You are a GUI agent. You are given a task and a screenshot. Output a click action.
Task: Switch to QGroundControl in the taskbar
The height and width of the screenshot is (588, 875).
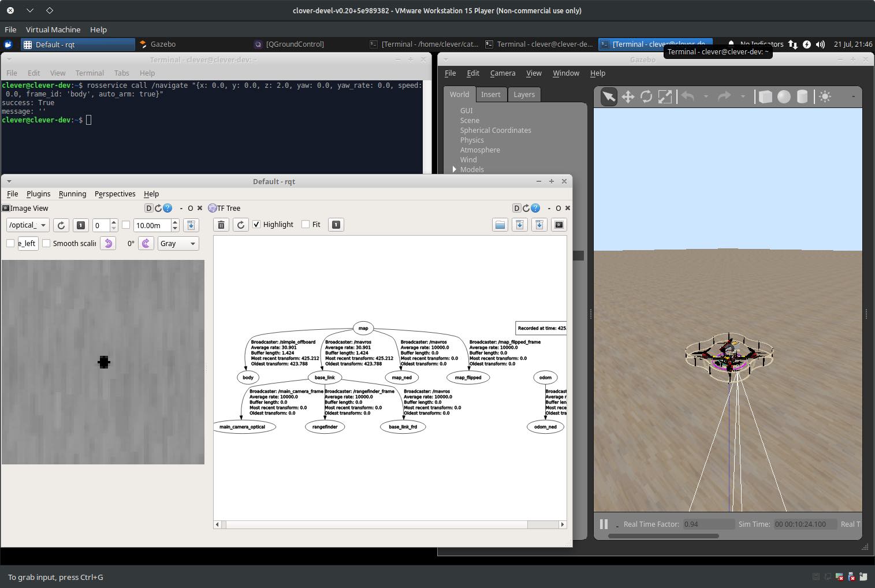pos(295,44)
